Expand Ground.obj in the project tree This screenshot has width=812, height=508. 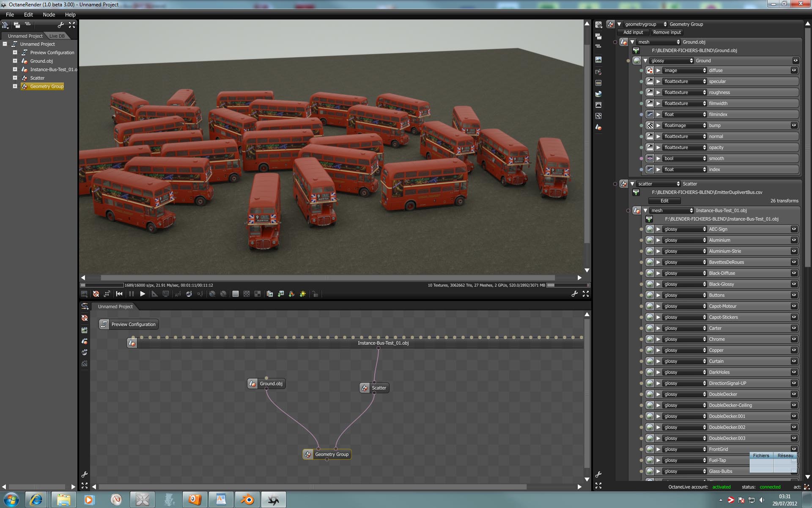pyautogui.click(x=15, y=61)
